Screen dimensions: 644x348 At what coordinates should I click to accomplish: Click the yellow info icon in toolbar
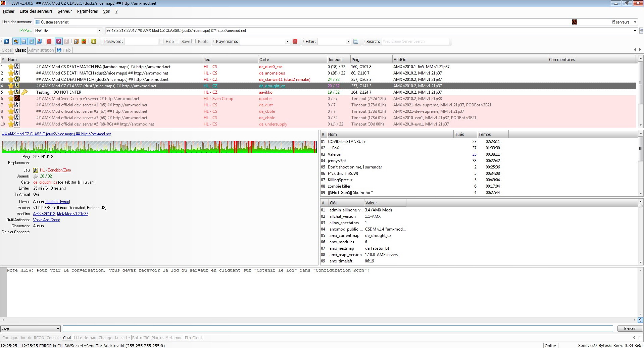pyautogui.click(x=94, y=41)
